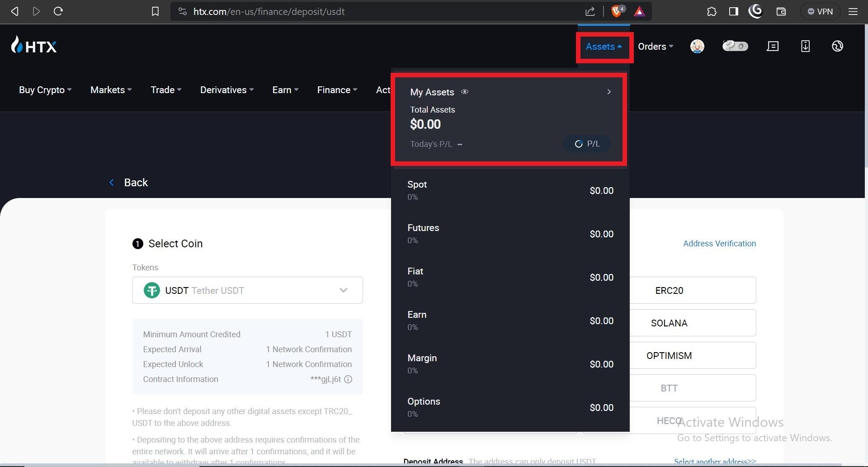Expand the Markets menu

(111, 90)
